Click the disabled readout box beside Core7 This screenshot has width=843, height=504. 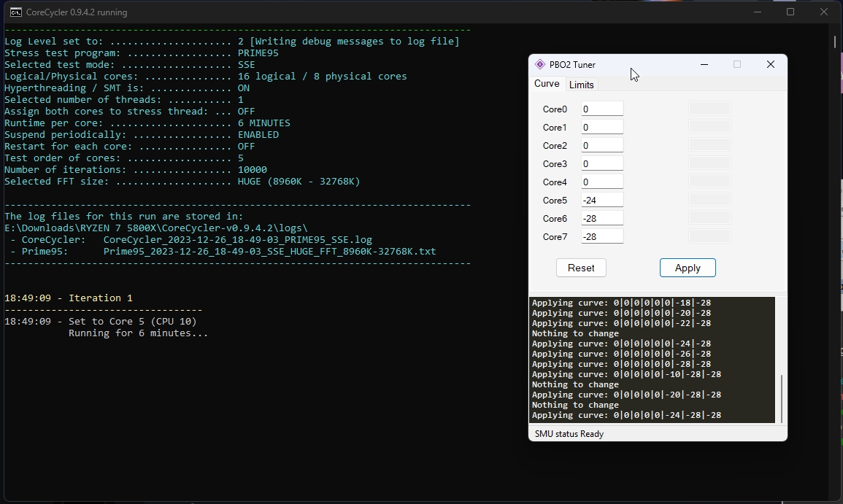click(x=709, y=237)
